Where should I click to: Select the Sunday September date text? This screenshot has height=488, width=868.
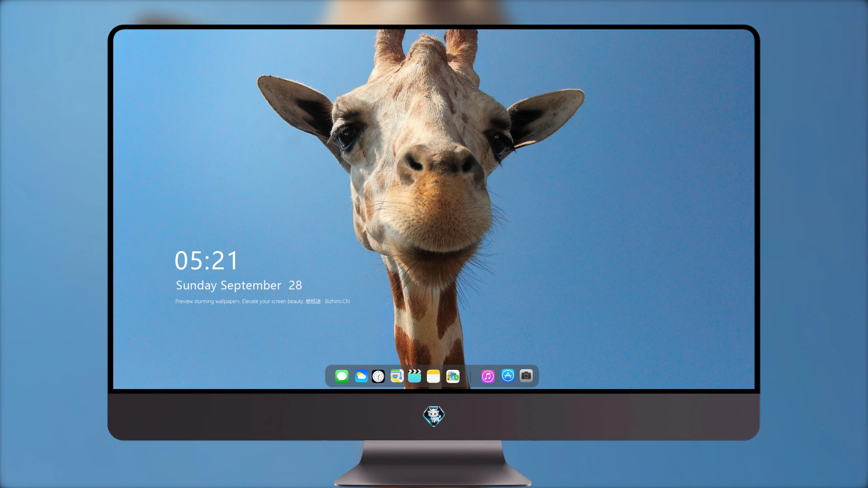229,286
